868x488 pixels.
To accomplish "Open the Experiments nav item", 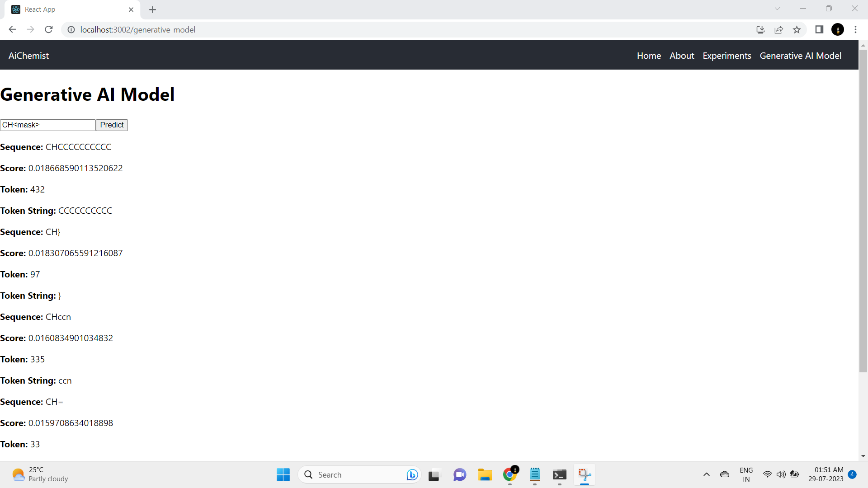I will click(x=726, y=56).
